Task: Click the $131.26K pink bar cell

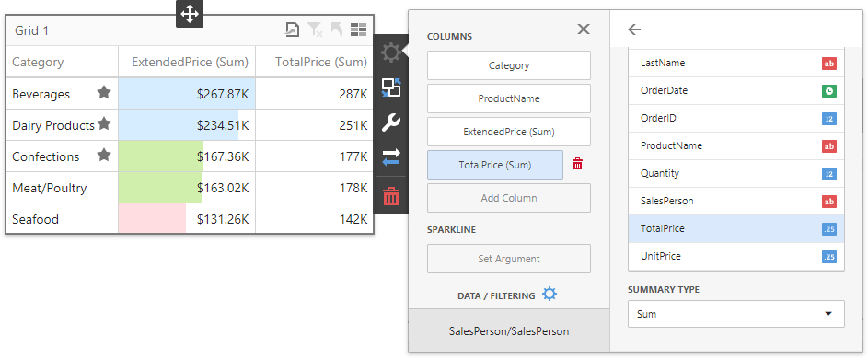Action: (187, 219)
